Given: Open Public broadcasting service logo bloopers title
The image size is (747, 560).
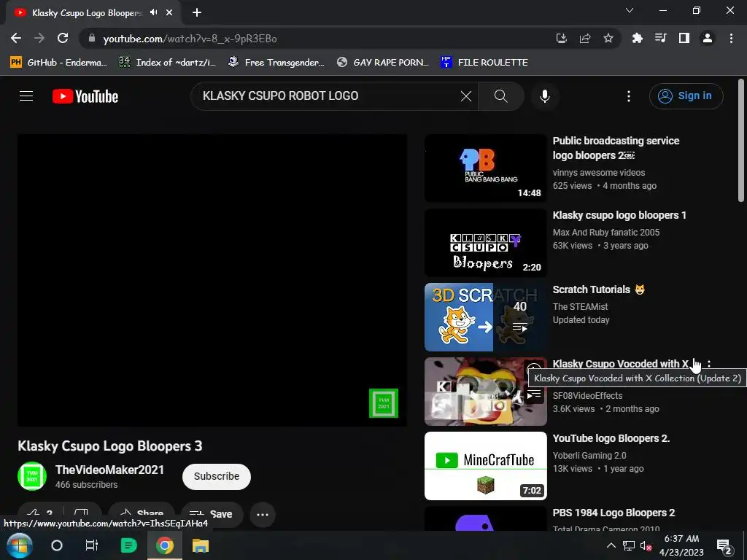Looking at the screenshot, I should pos(616,148).
